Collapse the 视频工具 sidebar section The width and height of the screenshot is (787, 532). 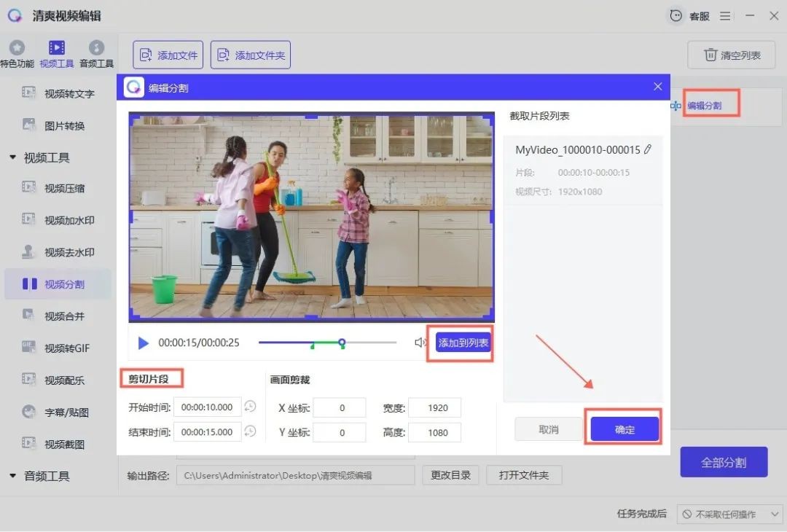tap(12, 157)
